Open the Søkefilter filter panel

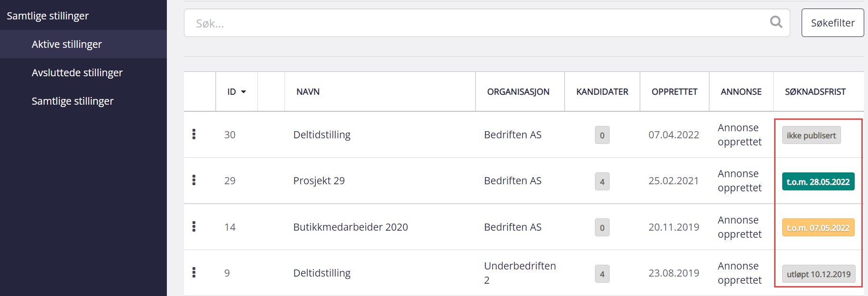[832, 23]
